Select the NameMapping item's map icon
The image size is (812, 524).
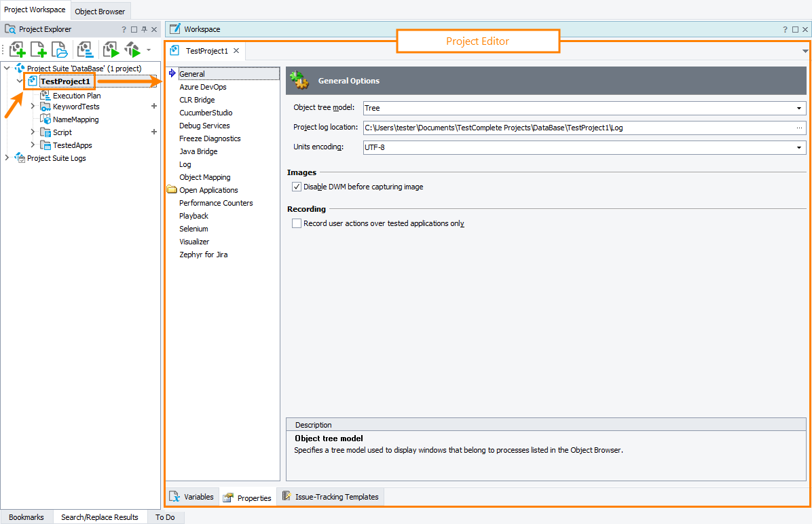point(45,119)
